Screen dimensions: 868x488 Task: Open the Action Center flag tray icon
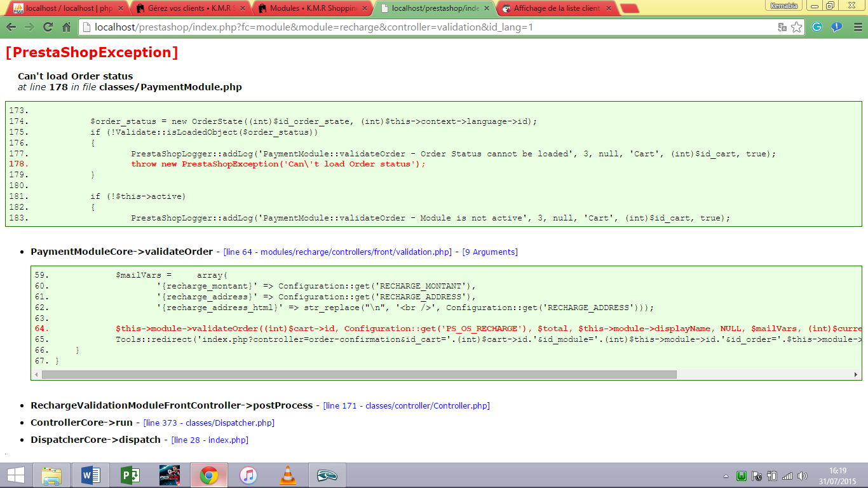[757, 476]
